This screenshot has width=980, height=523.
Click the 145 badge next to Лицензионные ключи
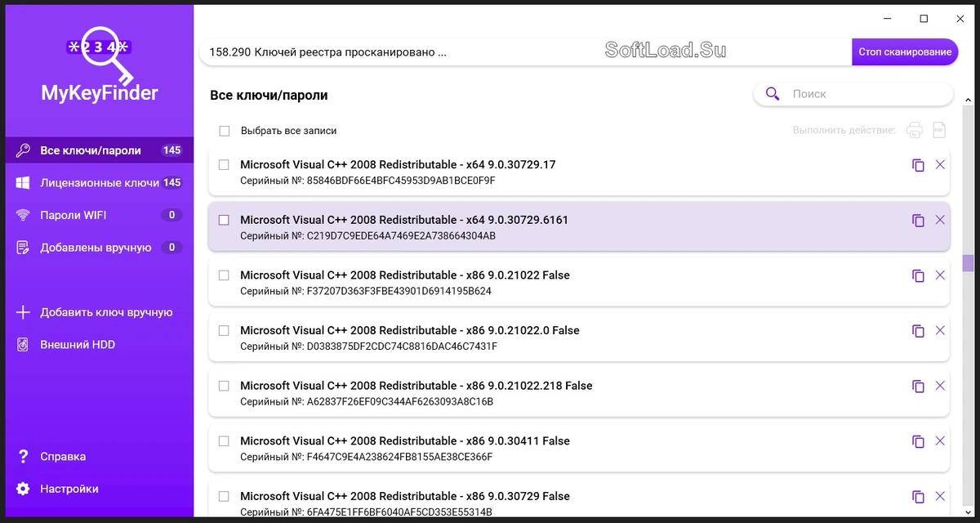click(x=171, y=183)
